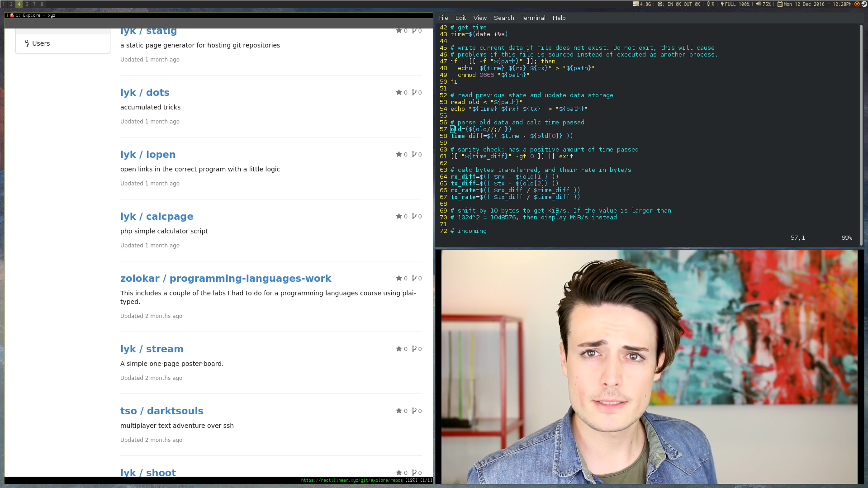Click vim cursor position '57,1' indicator
This screenshot has height=488, width=868.
point(797,238)
